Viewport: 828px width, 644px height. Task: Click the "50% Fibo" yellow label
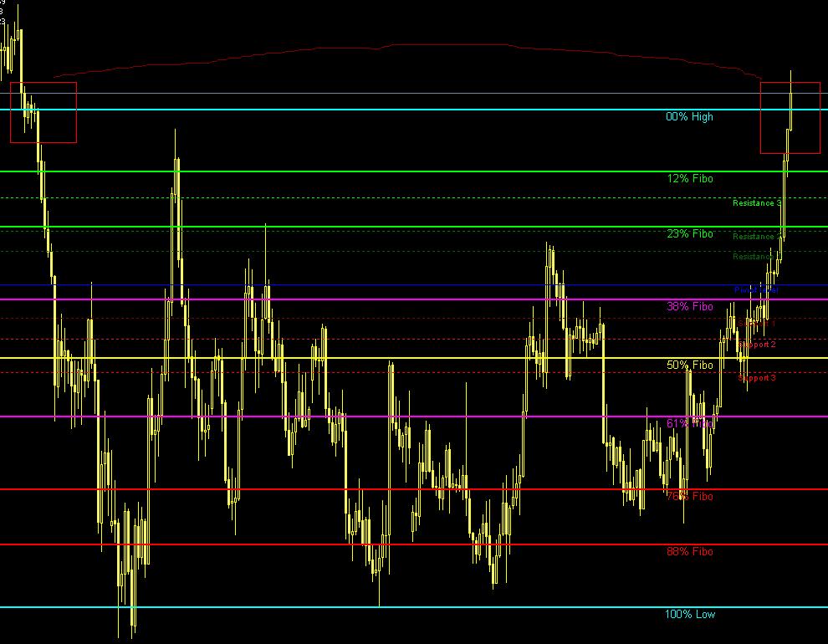[689, 365]
